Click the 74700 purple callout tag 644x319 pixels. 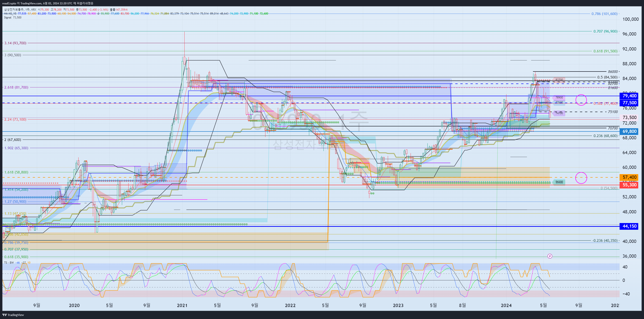pos(559,113)
